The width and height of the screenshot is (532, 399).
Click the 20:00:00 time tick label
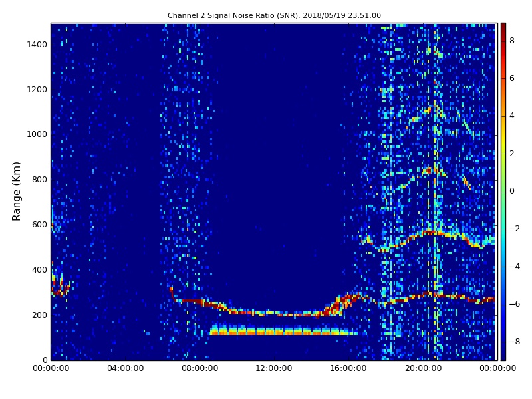[423, 368]
